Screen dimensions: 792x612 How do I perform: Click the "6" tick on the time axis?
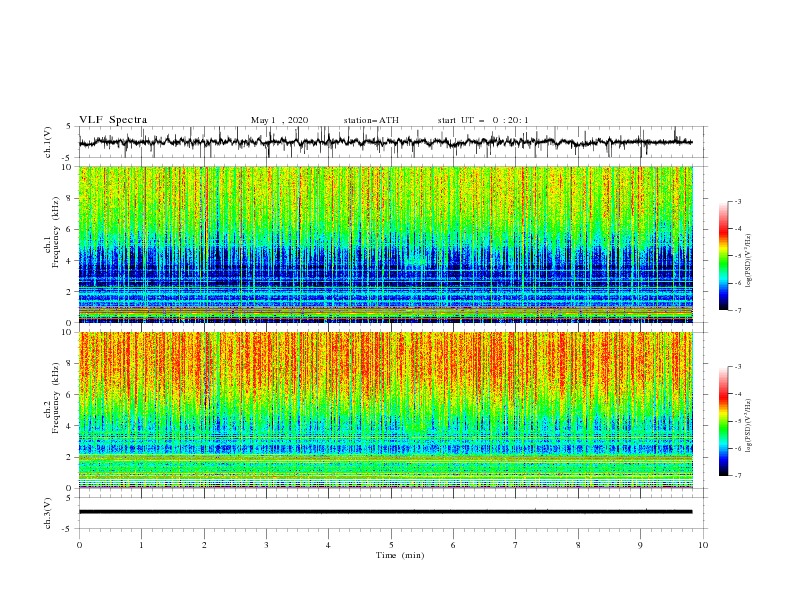(x=453, y=545)
